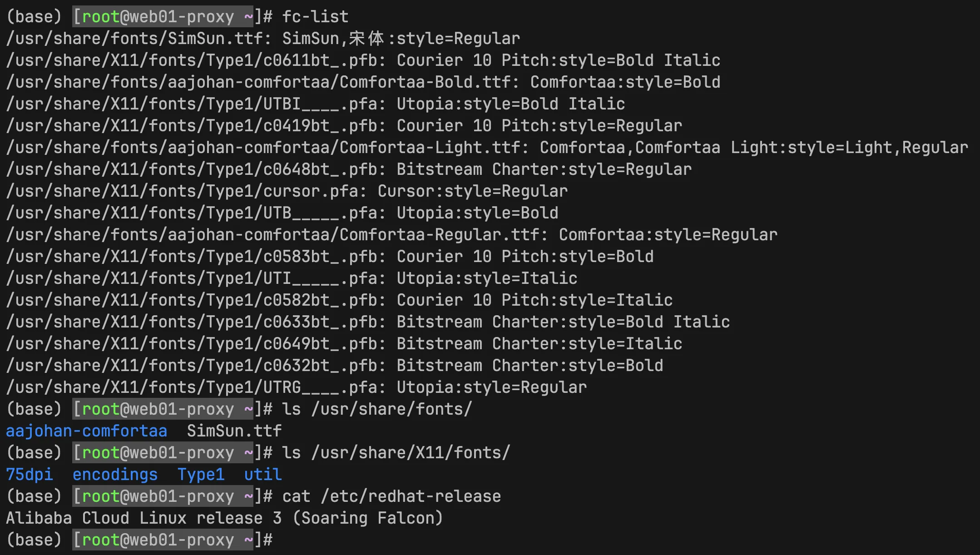The height and width of the screenshot is (555, 980).
Task: Click the util directory name
Action: [x=263, y=475]
